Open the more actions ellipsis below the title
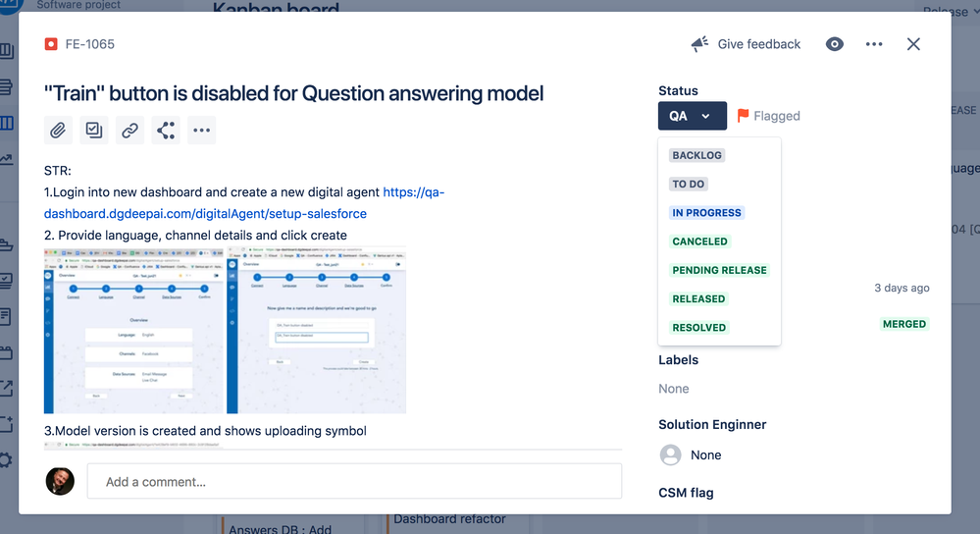The image size is (980, 534). [201, 130]
